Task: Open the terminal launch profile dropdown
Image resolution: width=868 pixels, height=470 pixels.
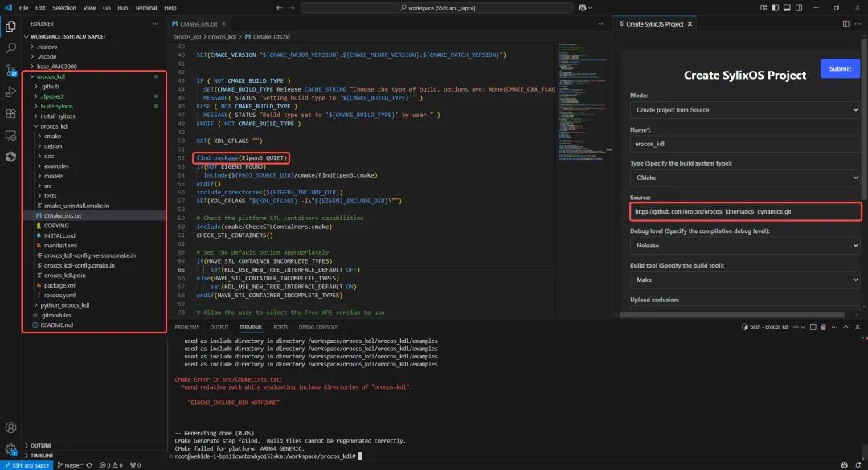Action: pos(803,327)
